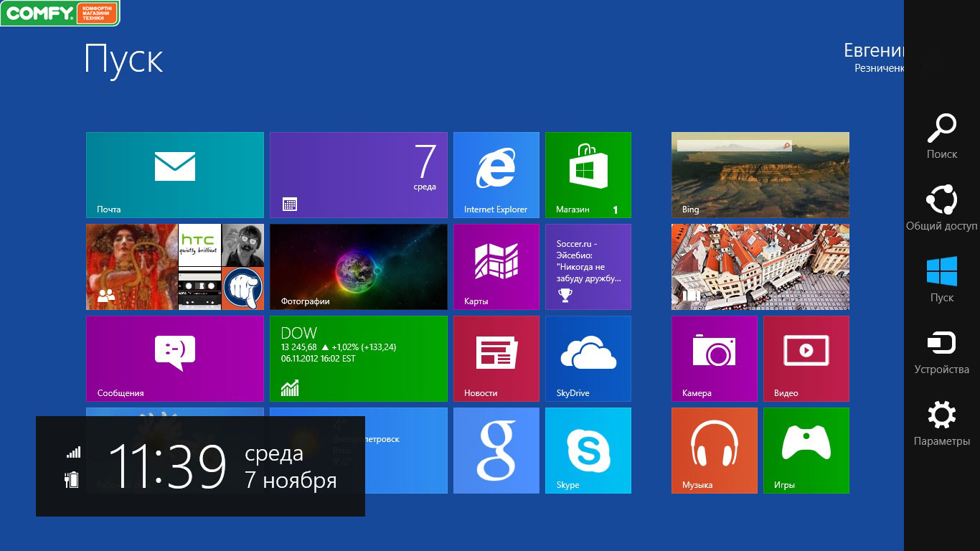Viewport: 980px width, 551px height.
Task: Open the SkyDrive tile
Action: [x=588, y=359]
